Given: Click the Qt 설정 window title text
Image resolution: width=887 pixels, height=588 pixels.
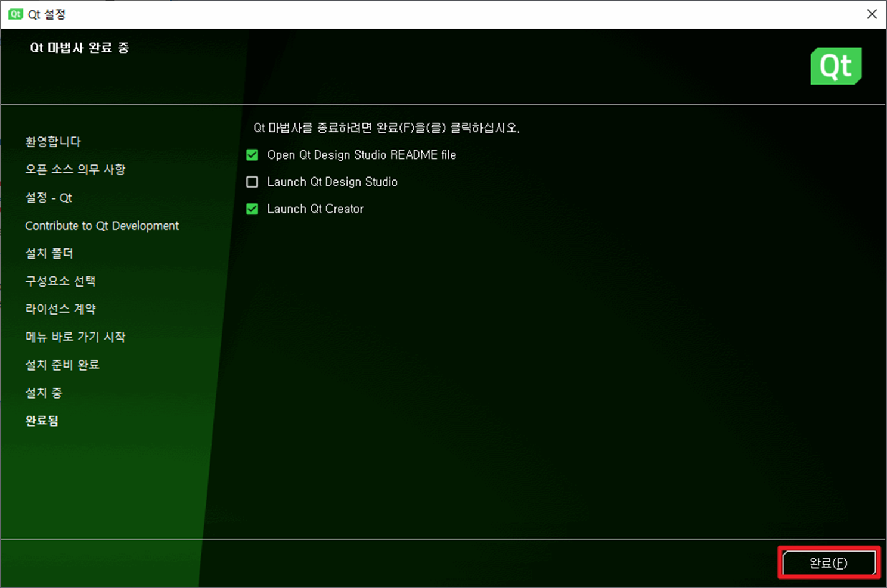Looking at the screenshot, I should [46, 14].
